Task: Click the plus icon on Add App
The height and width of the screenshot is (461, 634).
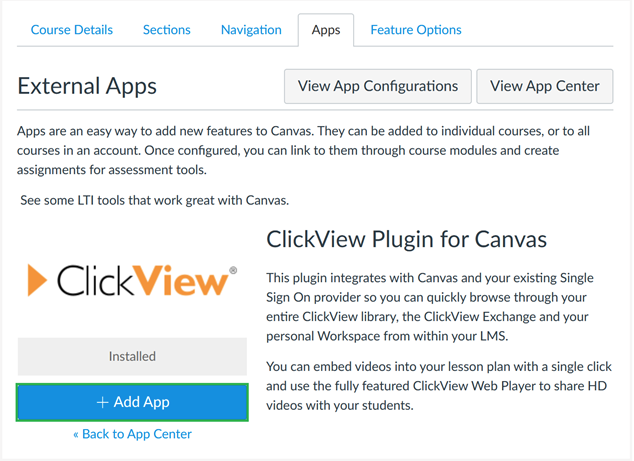Action: coord(102,402)
